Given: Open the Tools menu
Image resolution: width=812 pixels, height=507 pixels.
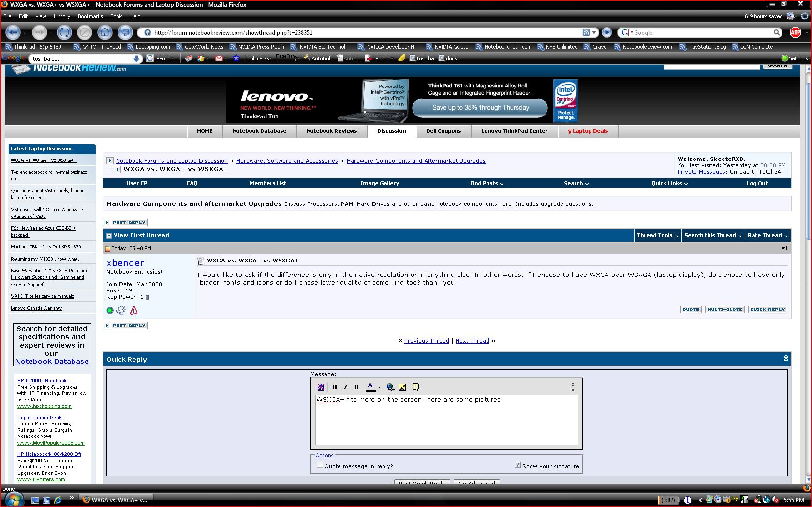Looking at the screenshot, I should pos(116,16).
